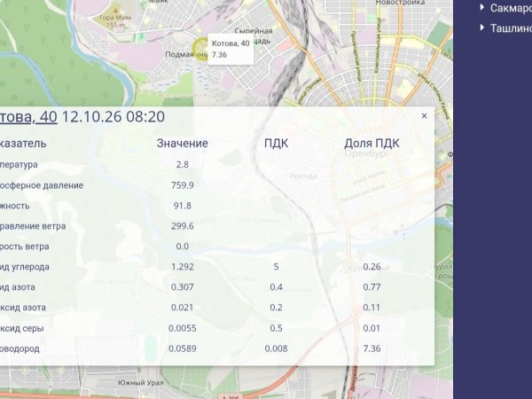Screen dimensions: 532x399
Task: Click Доля ПДК value 0.77
Action: point(372,287)
